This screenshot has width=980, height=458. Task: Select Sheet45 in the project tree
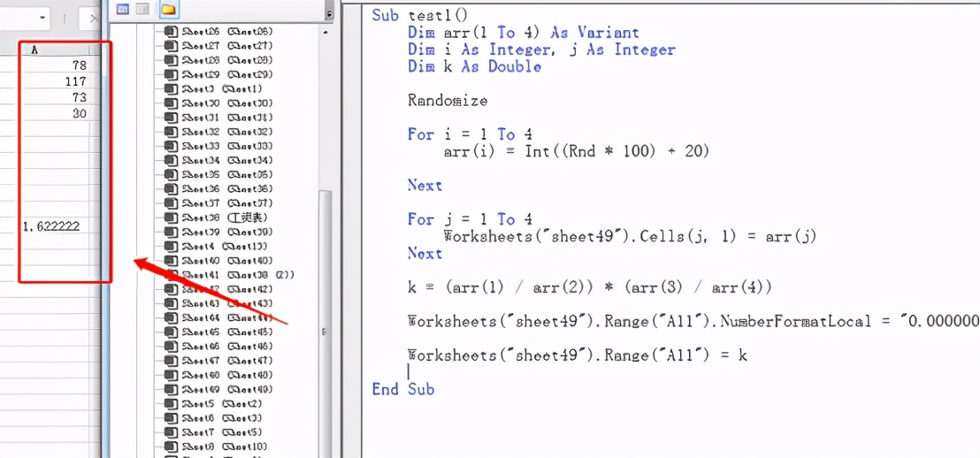218,332
